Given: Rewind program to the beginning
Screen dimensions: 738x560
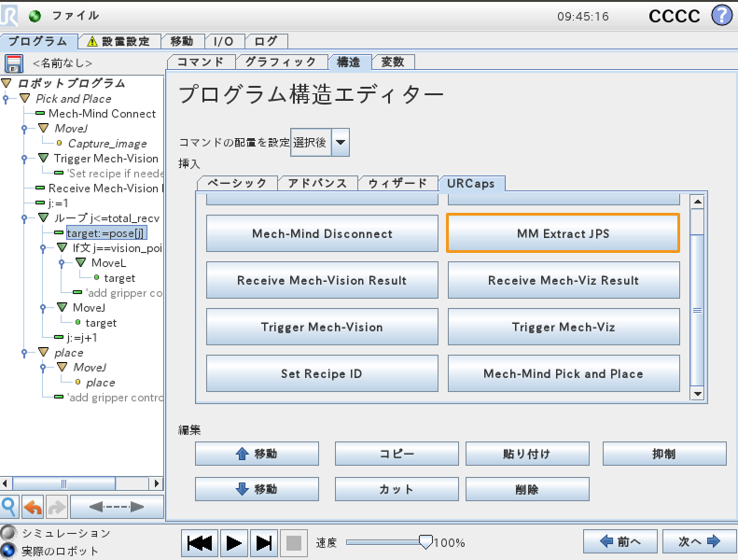Looking at the screenshot, I should pyautogui.click(x=200, y=543).
